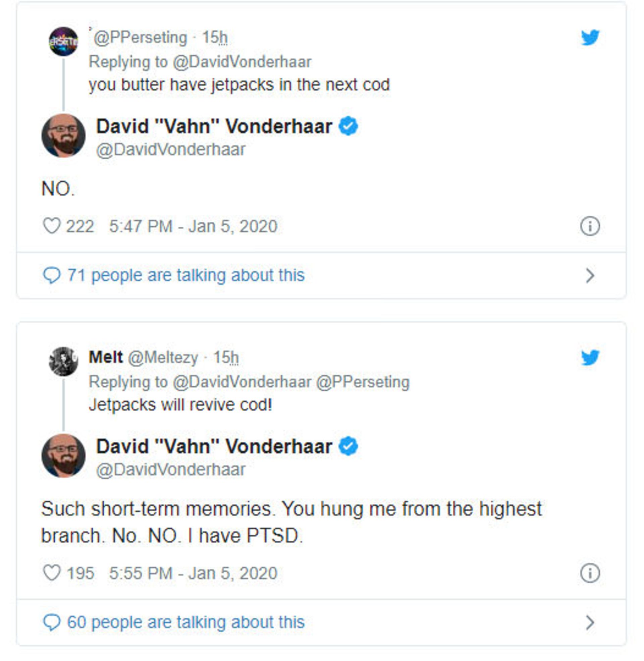644x661 pixels.
Task: Click the verified badge in the second tweet
Action: 348,446
